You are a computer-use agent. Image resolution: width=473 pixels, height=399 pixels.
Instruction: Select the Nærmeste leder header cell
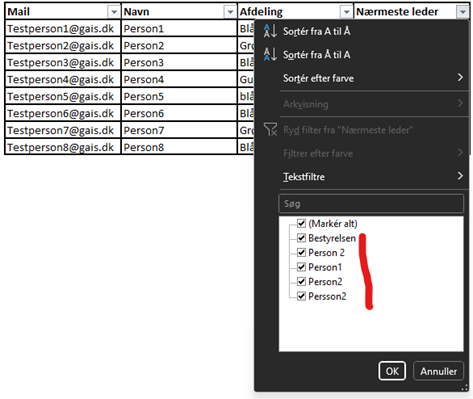(411, 12)
